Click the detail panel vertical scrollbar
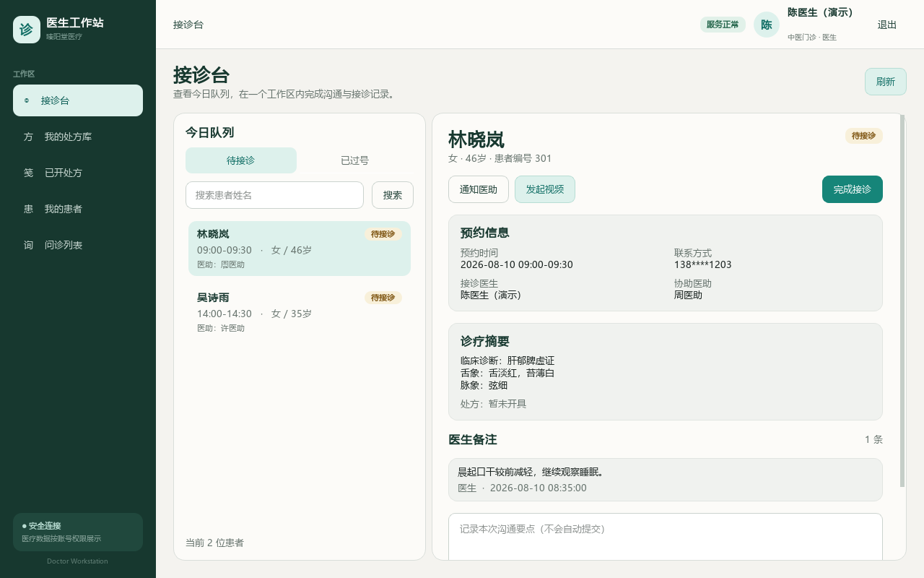924x578 pixels. [902, 301]
